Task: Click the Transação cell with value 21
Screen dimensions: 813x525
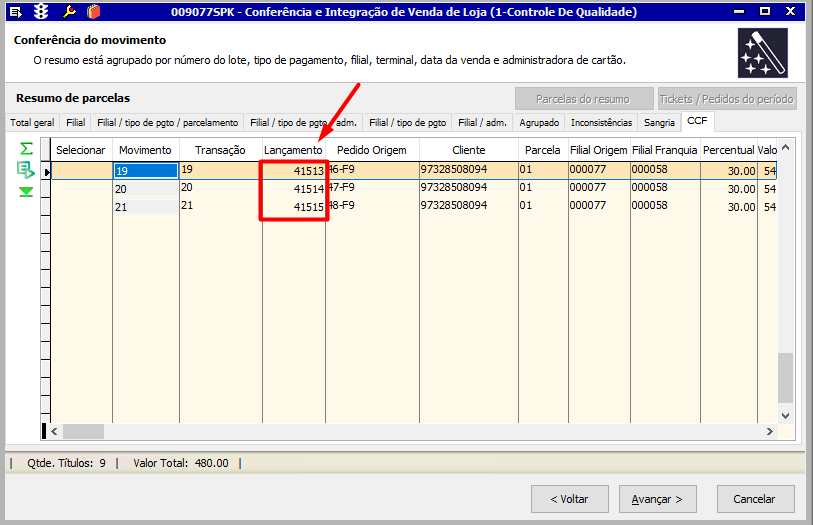Action: coord(221,206)
